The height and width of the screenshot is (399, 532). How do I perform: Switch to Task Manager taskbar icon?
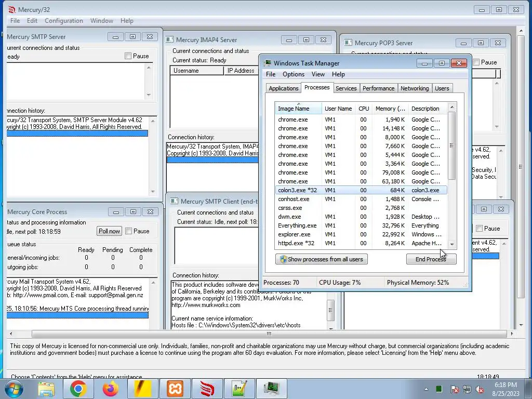click(x=272, y=389)
